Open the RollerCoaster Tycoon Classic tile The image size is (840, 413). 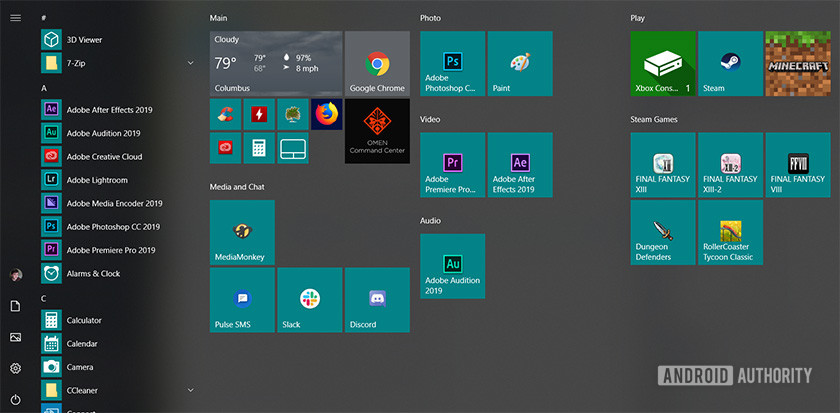point(730,232)
